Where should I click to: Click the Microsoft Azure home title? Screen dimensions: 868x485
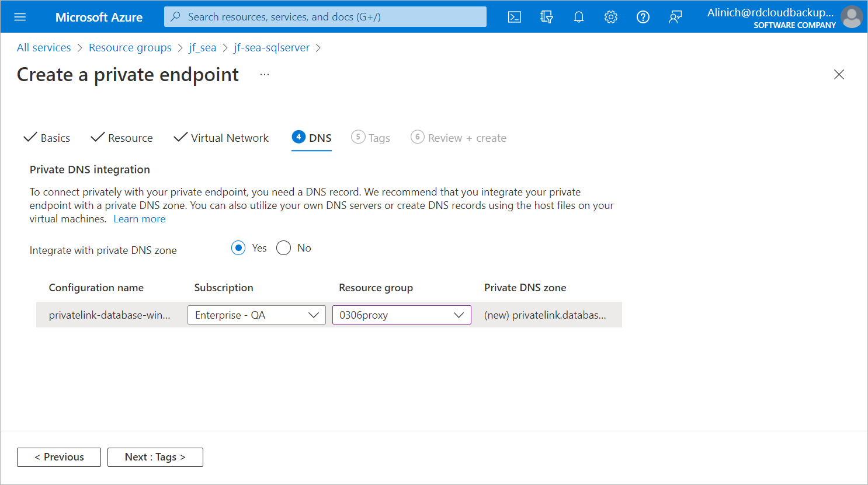pyautogui.click(x=99, y=17)
